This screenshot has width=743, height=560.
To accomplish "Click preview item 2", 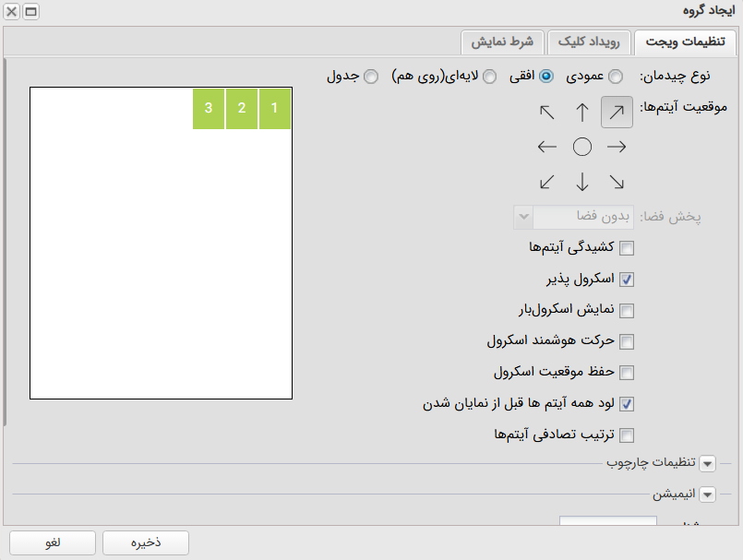I will (242, 109).
